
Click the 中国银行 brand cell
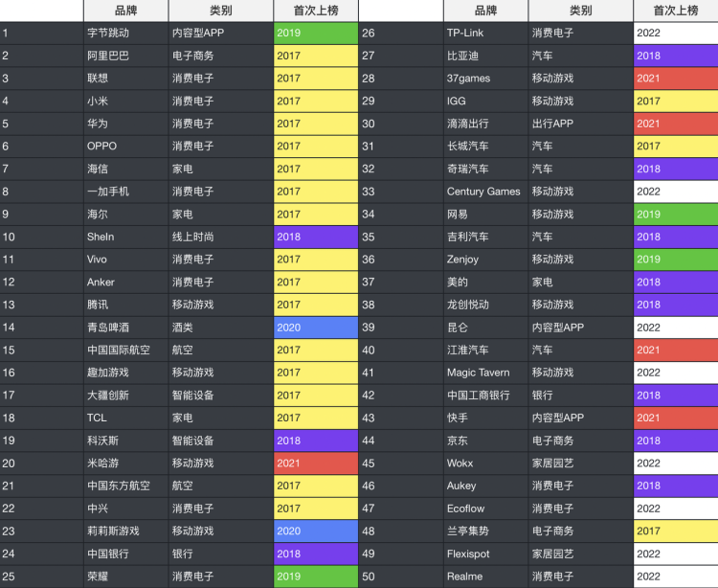[126, 554]
